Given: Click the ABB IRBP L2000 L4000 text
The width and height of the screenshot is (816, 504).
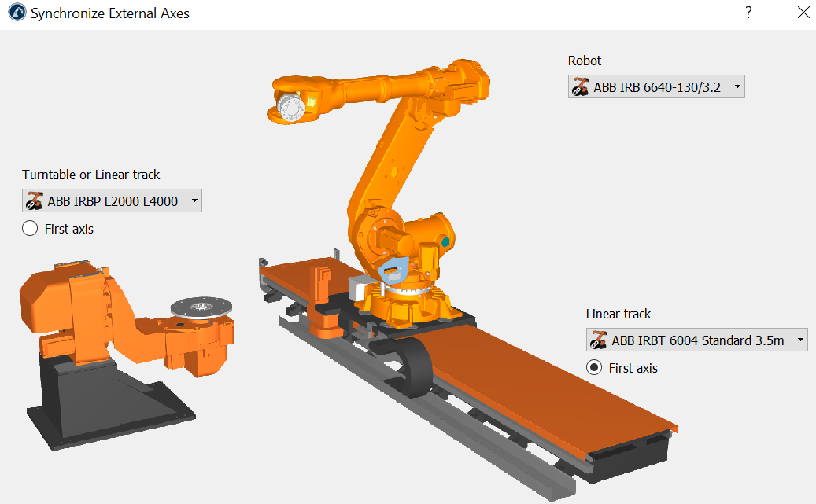Looking at the screenshot, I should coord(113,201).
